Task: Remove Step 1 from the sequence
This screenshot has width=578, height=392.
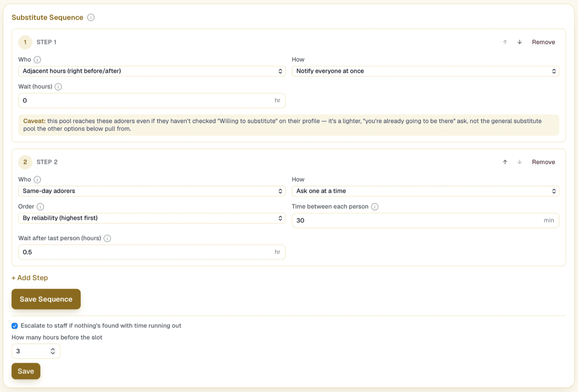Action: [x=543, y=42]
